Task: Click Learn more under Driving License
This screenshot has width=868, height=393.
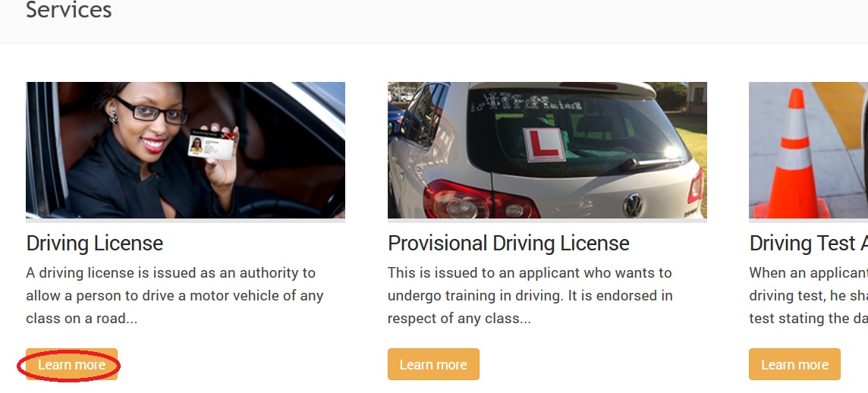Action: coord(72,364)
